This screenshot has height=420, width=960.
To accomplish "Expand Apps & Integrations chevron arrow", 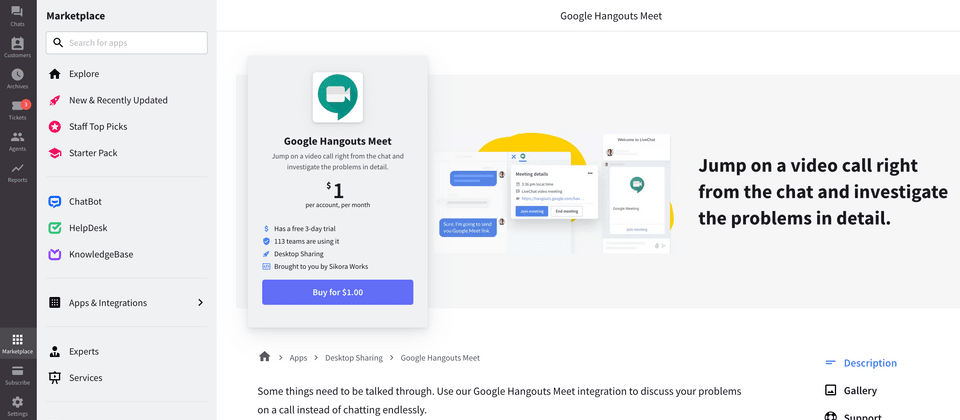I will click(x=200, y=302).
